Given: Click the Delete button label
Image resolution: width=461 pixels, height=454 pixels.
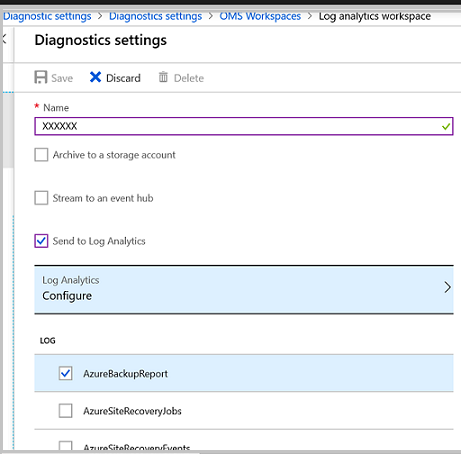Looking at the screenshot, I should 189,78.
